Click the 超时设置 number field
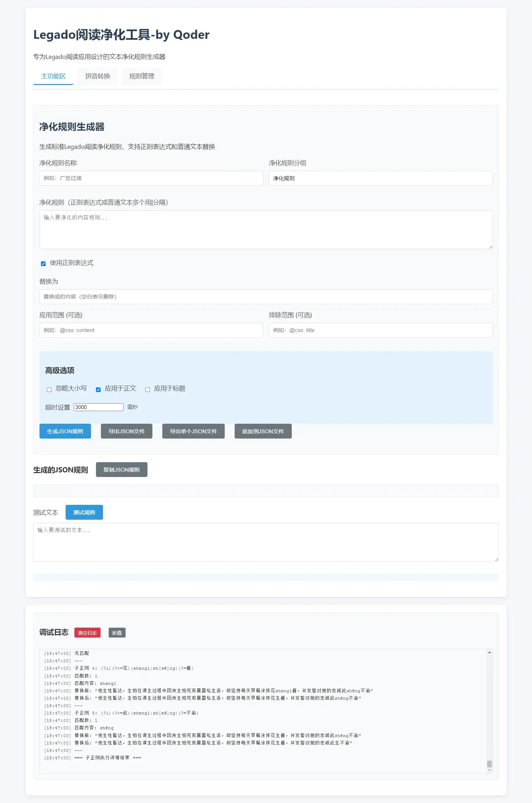 [x=98, y=407]
